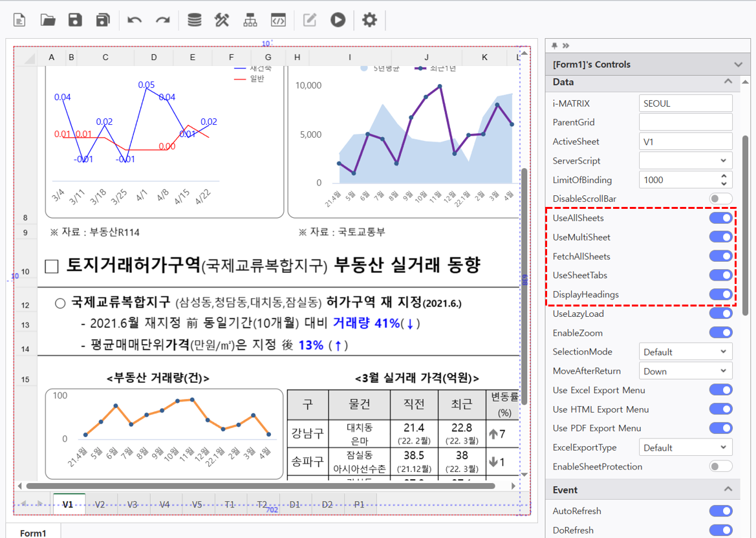Image resolution: width=756 pixels, height=538 pixels.
Task: Increase LimitOfBinding with up stepper
Action: [724, 177]
